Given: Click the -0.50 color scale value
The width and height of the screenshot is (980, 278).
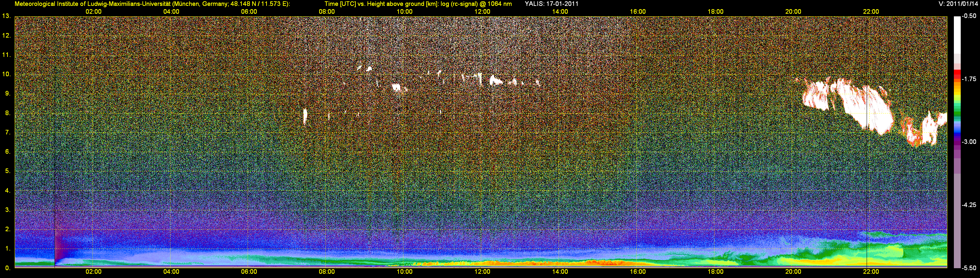Looking at the screenshot, I should (x=969, y=16).
